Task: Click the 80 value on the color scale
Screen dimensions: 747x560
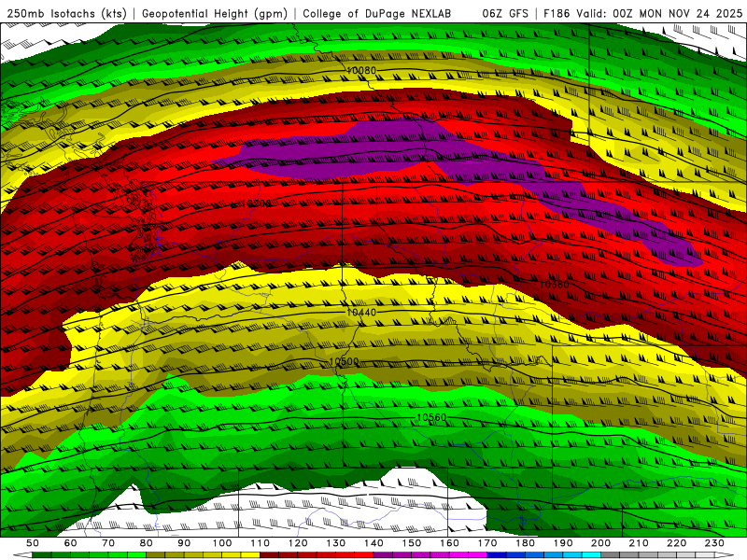Action: click(x=147, y=543)
